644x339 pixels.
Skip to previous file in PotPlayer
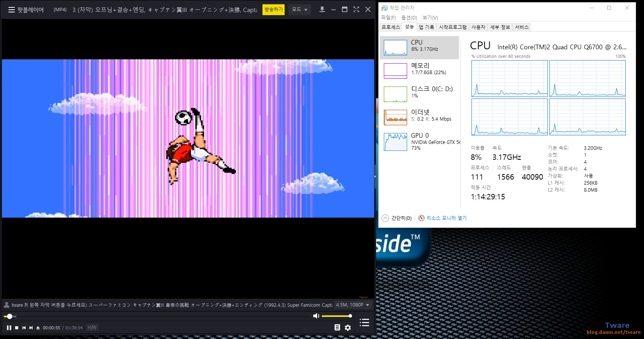[24, 328]
